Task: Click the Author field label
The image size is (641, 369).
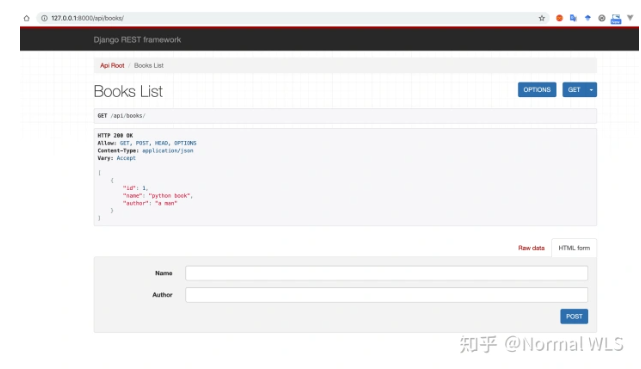Action: pos(162,295)
